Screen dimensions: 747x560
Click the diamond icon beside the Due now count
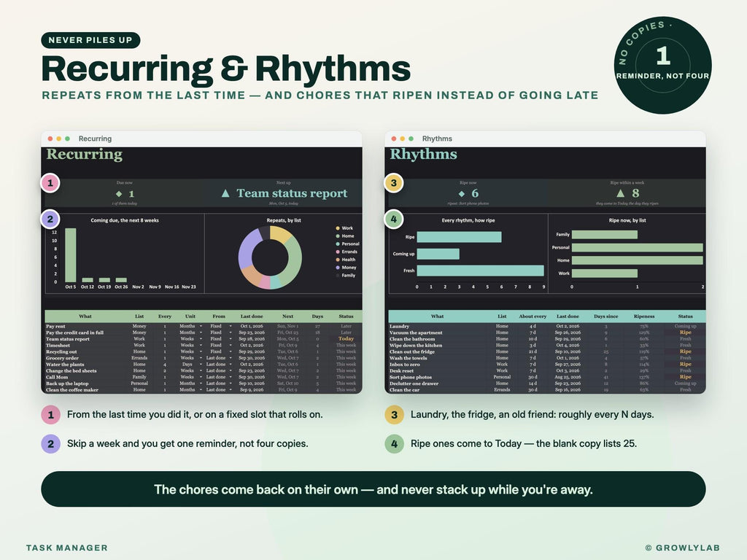(119, 194)
